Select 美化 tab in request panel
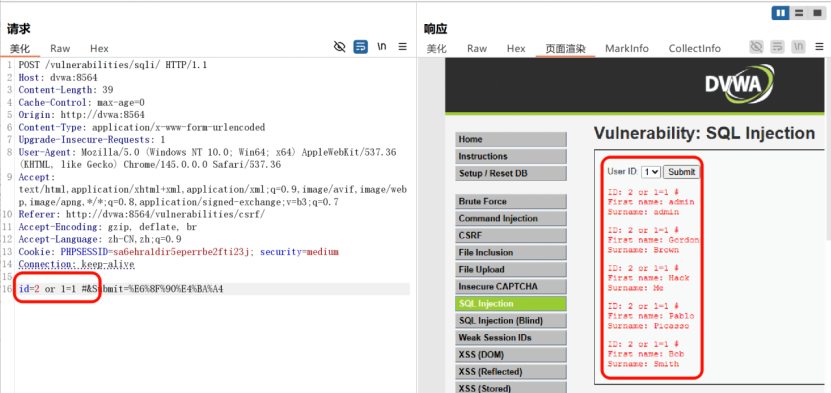Viewport: 831px width, 393px height. click(x=20, y=49)
